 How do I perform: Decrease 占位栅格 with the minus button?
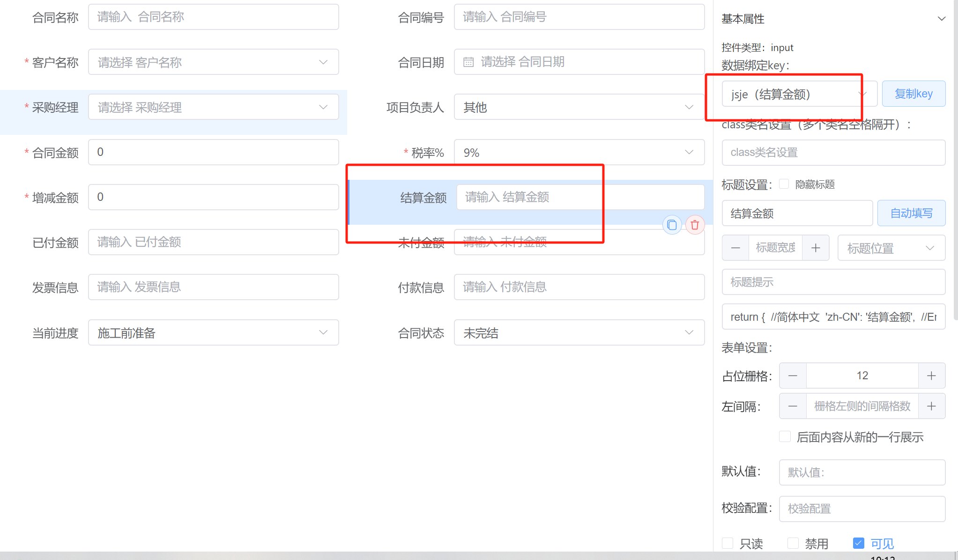tap(793, 376)
